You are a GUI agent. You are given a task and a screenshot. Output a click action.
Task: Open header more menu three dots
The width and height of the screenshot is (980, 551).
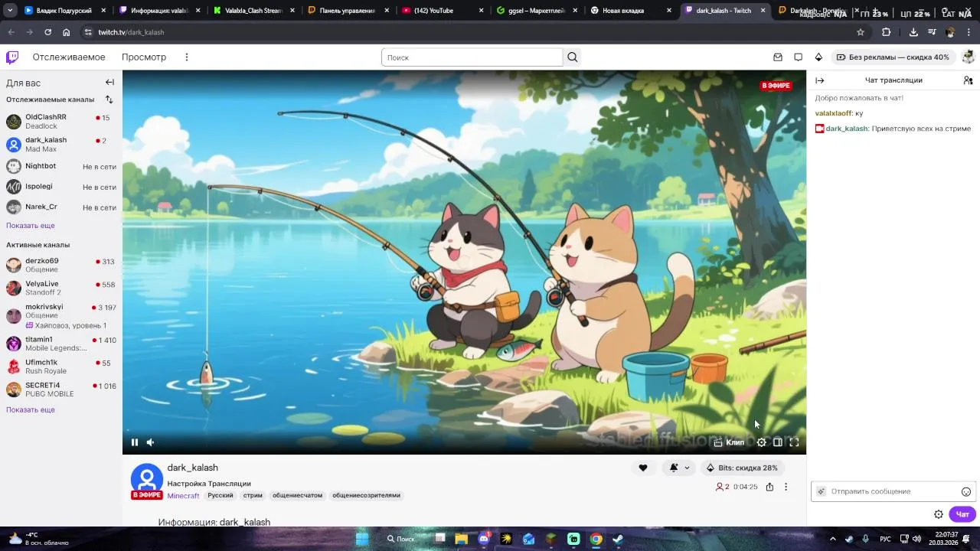[186, 57]
